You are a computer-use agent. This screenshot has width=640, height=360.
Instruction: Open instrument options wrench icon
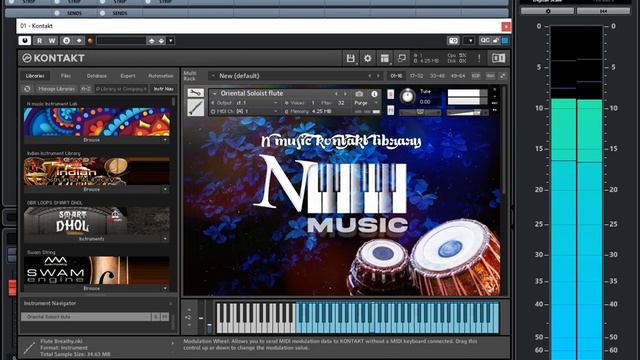pyautogui.click(x=196, y=93)
